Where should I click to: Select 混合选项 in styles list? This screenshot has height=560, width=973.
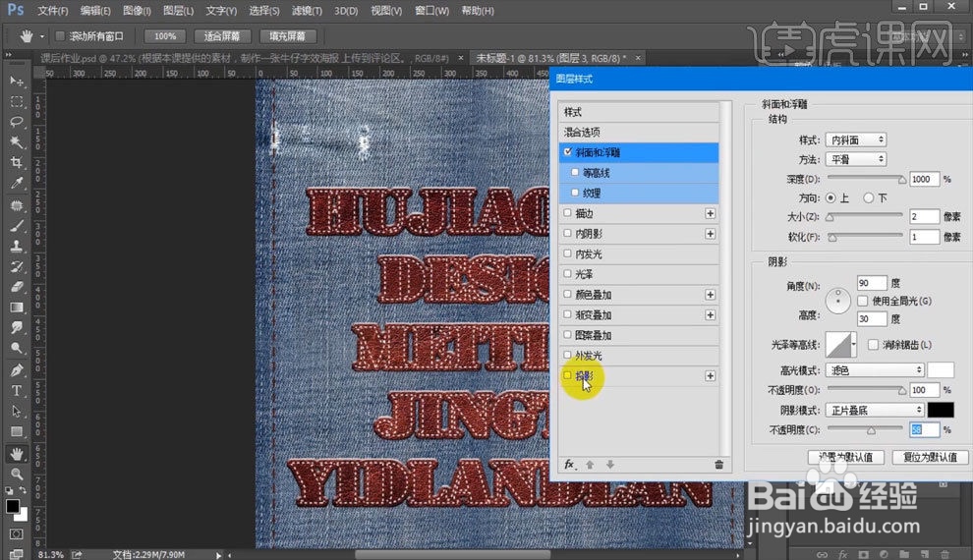[x=639, y=132]
